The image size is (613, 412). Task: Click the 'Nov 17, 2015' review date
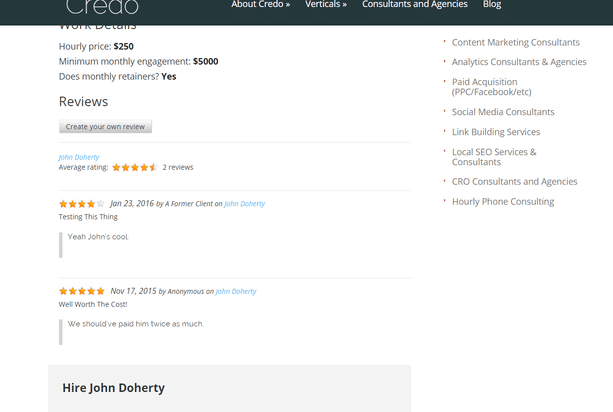[x=133, y=291]
